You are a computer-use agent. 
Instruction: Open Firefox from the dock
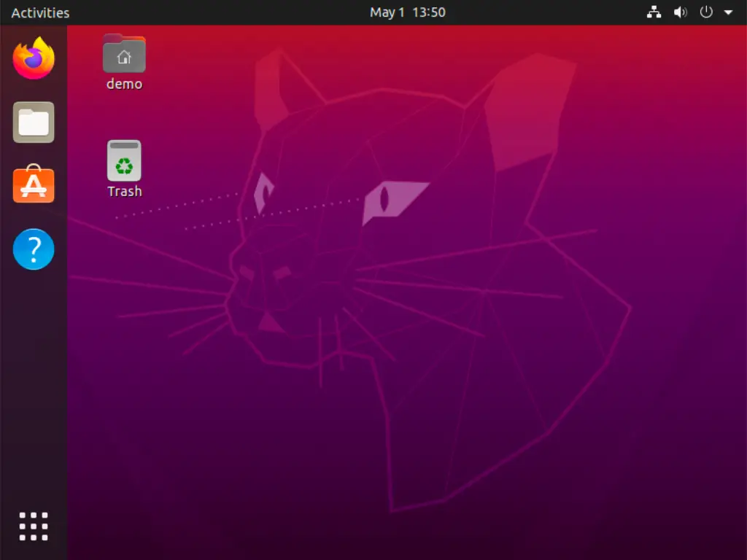pyautogui.click(x=34, y=58)
